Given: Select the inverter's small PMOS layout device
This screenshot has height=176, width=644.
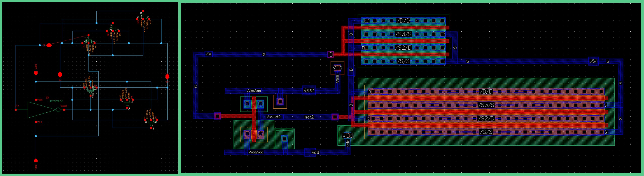Looking at the screenshot, I should pyautogui.click(x=254, y=135).
